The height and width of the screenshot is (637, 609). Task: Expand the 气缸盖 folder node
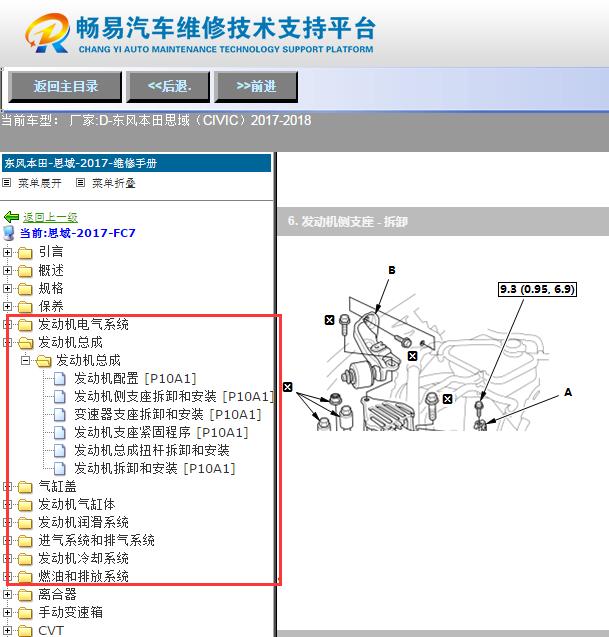pyautogui.click(x=7, y=486)
